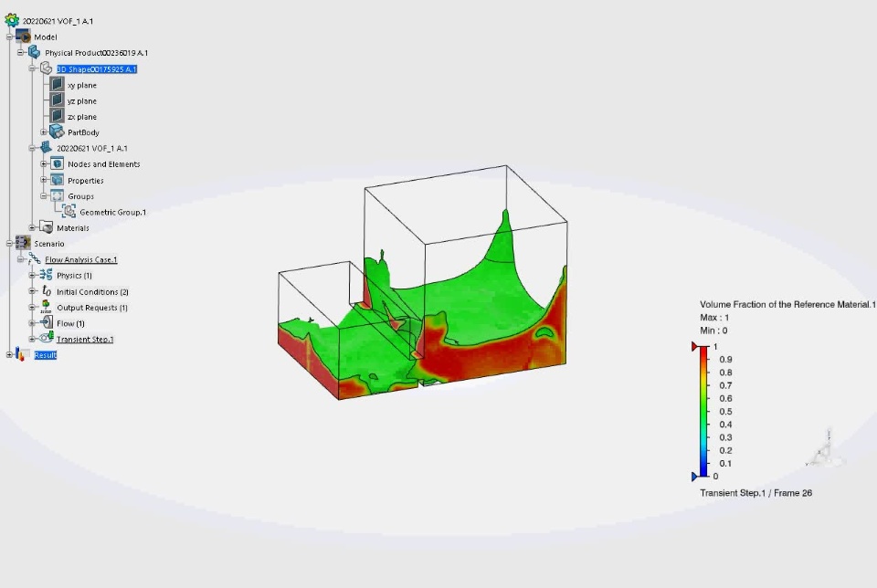Click the Physics (1) icon
This screenshot has height=588, width=877.
[x=46, y=275]
